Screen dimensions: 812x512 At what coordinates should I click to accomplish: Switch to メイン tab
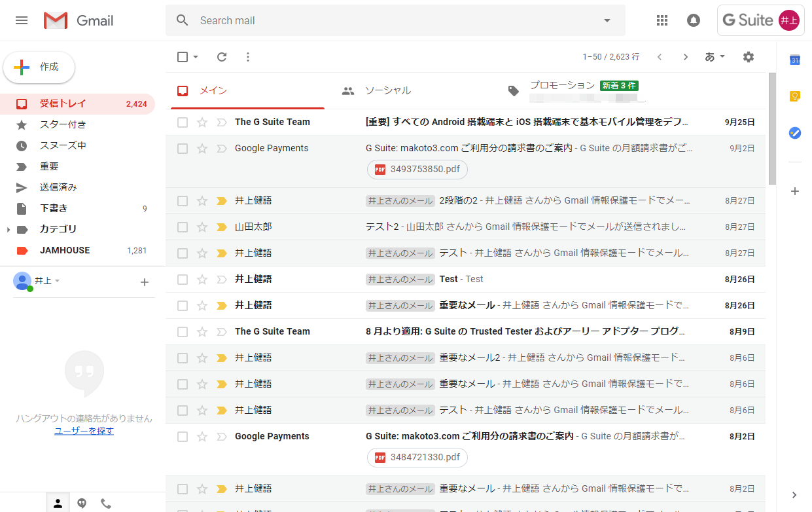[x=247, y=91]
